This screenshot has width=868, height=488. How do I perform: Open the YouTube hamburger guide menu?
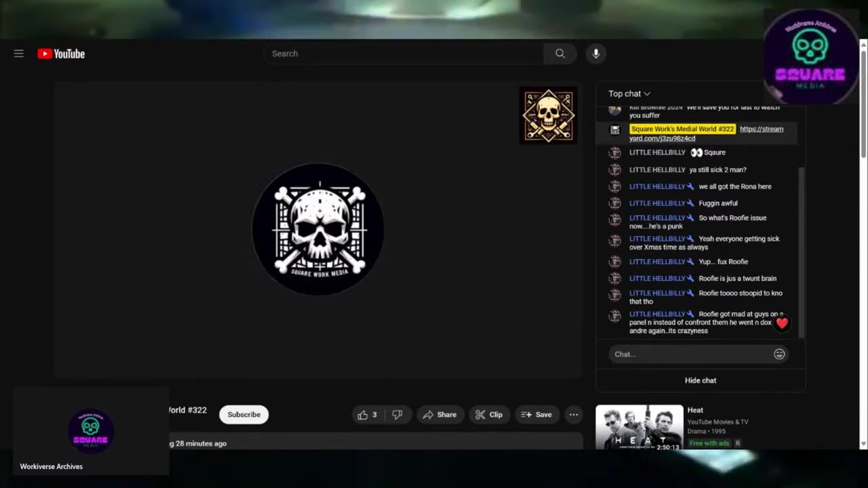coord(19,54)
